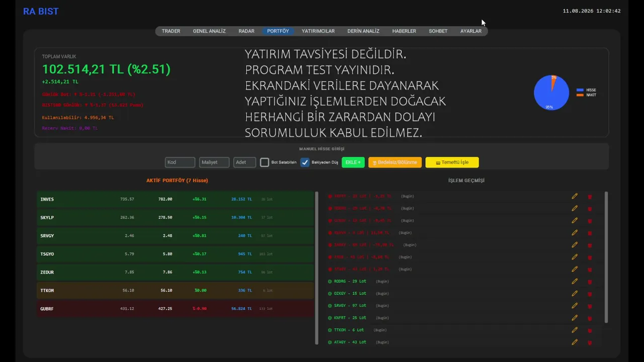This screenshot has width=644, height=362.
Task: Edit the SRVGY - 97 Lot transaction
Action: pos(575,305)
